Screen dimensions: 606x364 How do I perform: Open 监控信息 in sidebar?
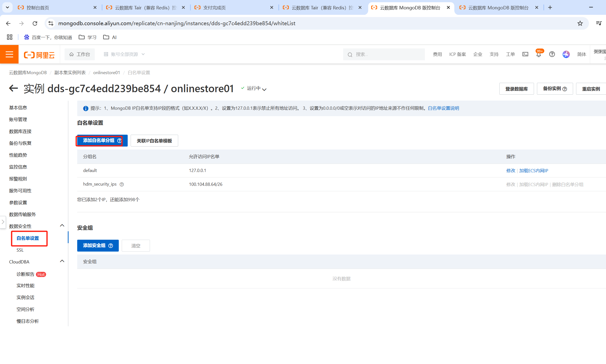pos(18,167)
